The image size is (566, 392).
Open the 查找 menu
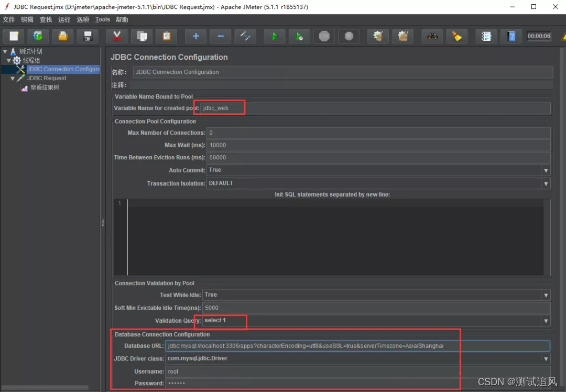[46, 19]
